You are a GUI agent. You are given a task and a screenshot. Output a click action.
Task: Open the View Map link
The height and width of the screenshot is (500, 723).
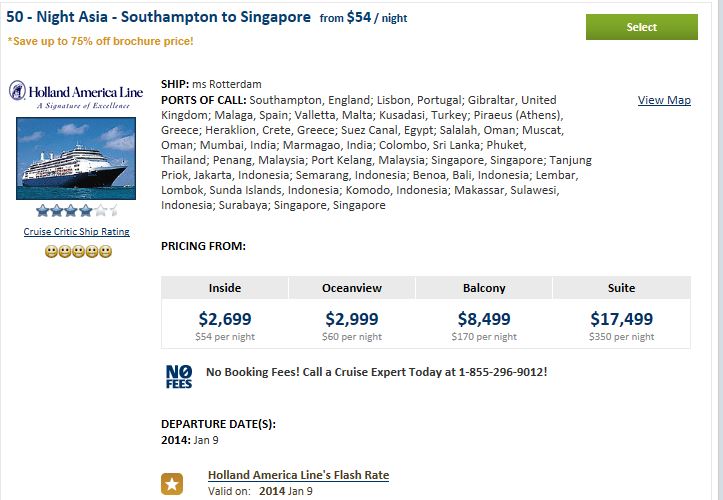664,100
